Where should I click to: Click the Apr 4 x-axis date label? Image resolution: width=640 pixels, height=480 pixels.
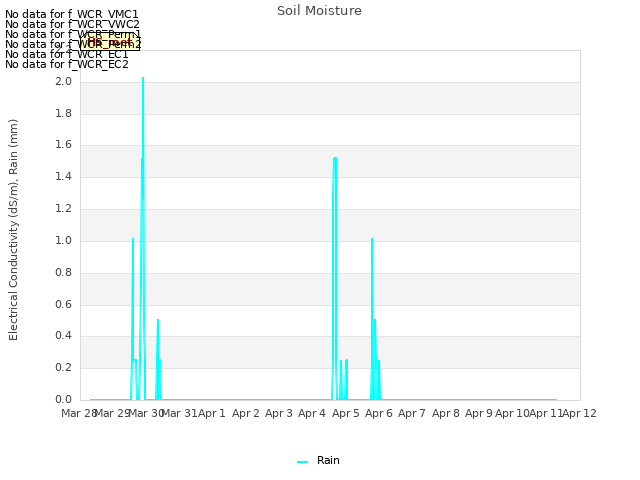[312, 413]
